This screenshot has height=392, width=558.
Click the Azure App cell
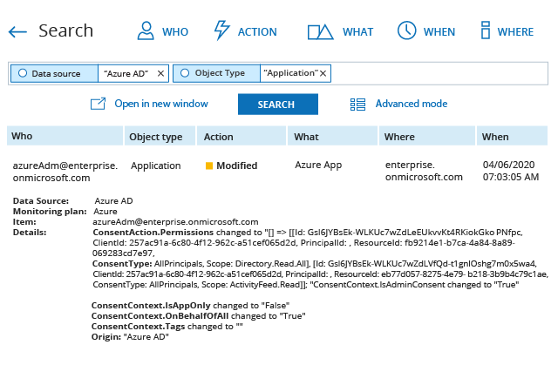point(318,165)
